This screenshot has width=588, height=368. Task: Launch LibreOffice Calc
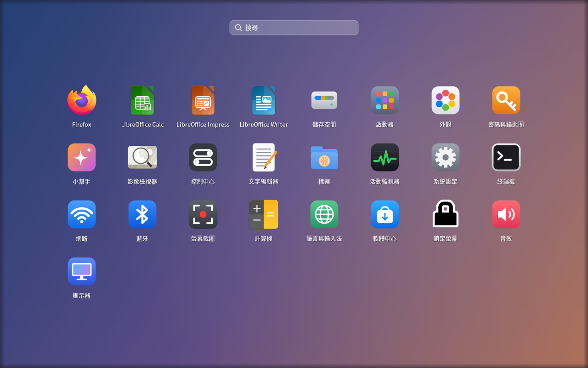pos(142,100)
